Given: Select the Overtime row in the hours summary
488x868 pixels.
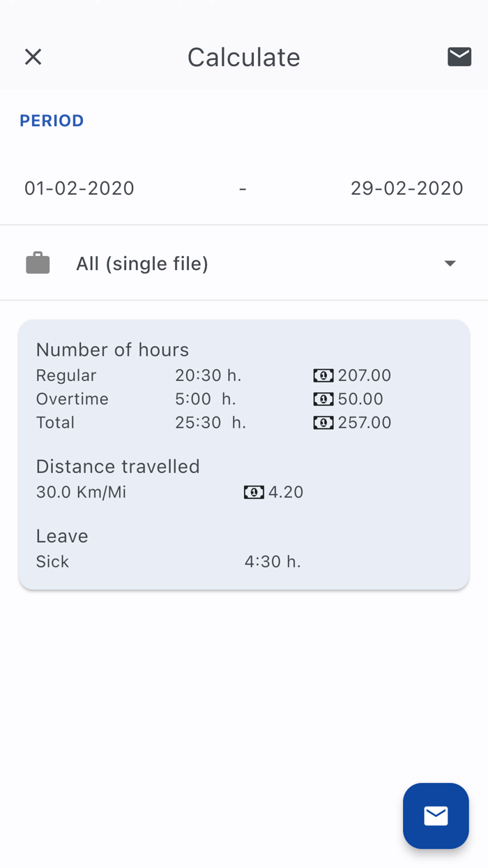Looking at the screenshot, I should click(73, 399).
